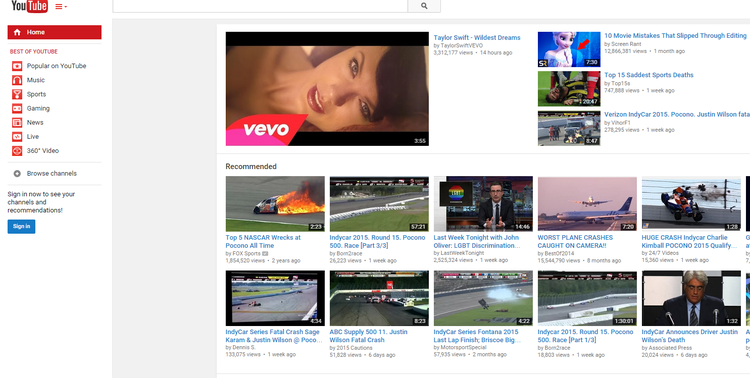The height and width of the screenshot is (378, 750).
Task: Click ABC Supply 500 11. Justin Wilson title
Action: click(368, 336)
